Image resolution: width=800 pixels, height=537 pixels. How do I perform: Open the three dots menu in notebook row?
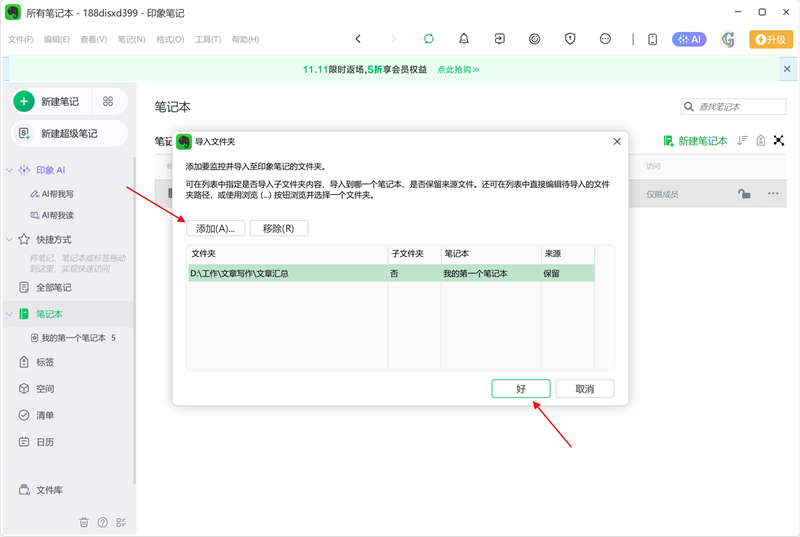click(773, 193)
